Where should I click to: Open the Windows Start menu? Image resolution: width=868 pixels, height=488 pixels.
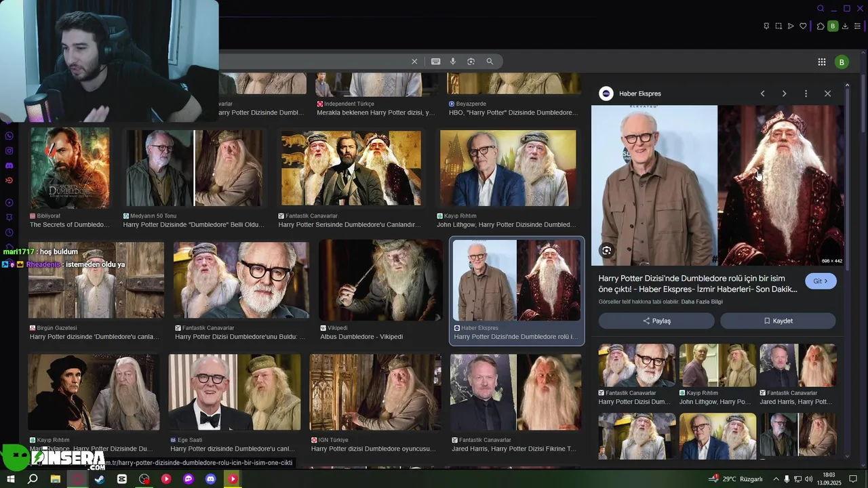tap(10, 479)
